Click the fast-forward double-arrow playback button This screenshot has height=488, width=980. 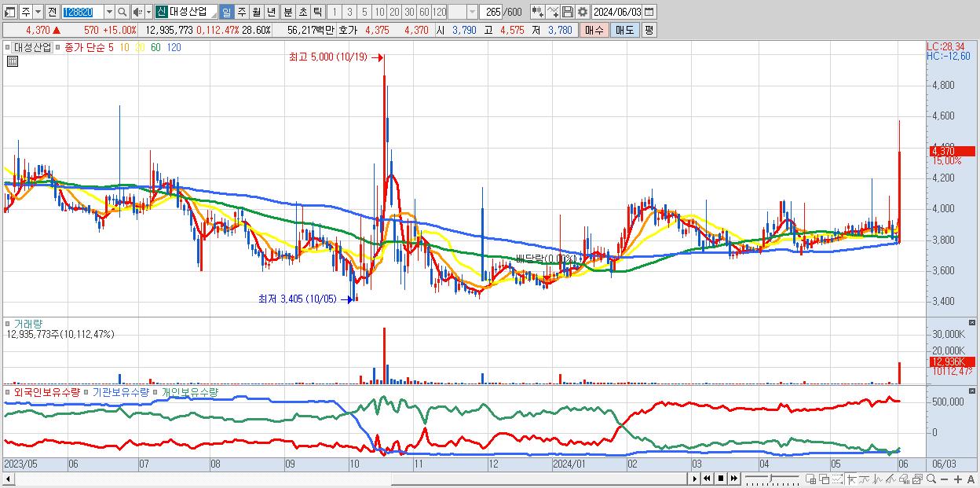click(x=733, y=479)
